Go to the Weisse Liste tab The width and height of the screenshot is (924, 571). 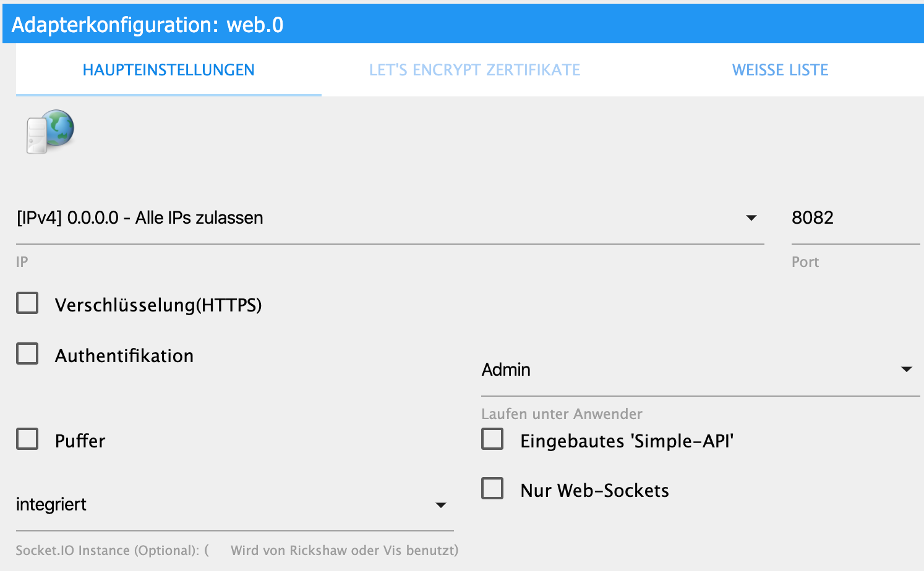pyautogui.click(x=780, y=70)
